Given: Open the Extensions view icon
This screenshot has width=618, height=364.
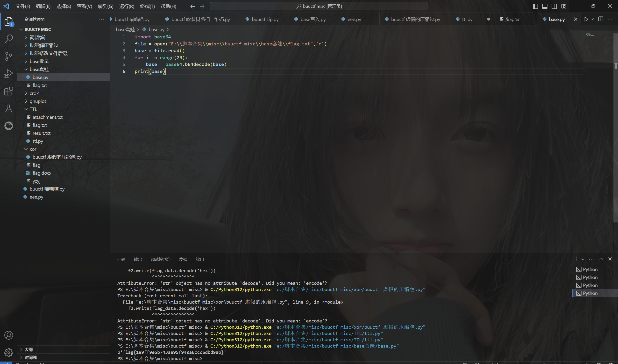Looking at the screenshot, I should (9, 91).
